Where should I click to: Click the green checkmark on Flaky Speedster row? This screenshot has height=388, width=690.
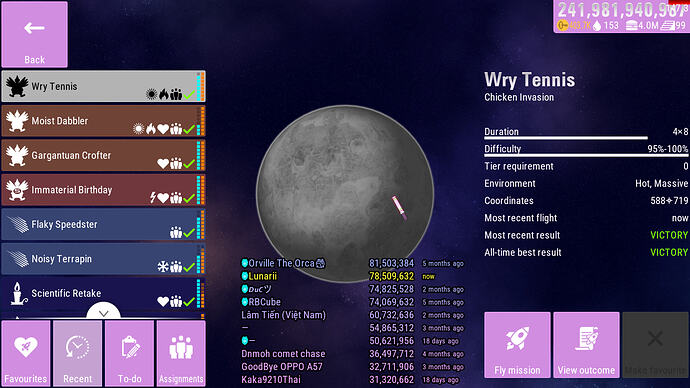(189, 232)
